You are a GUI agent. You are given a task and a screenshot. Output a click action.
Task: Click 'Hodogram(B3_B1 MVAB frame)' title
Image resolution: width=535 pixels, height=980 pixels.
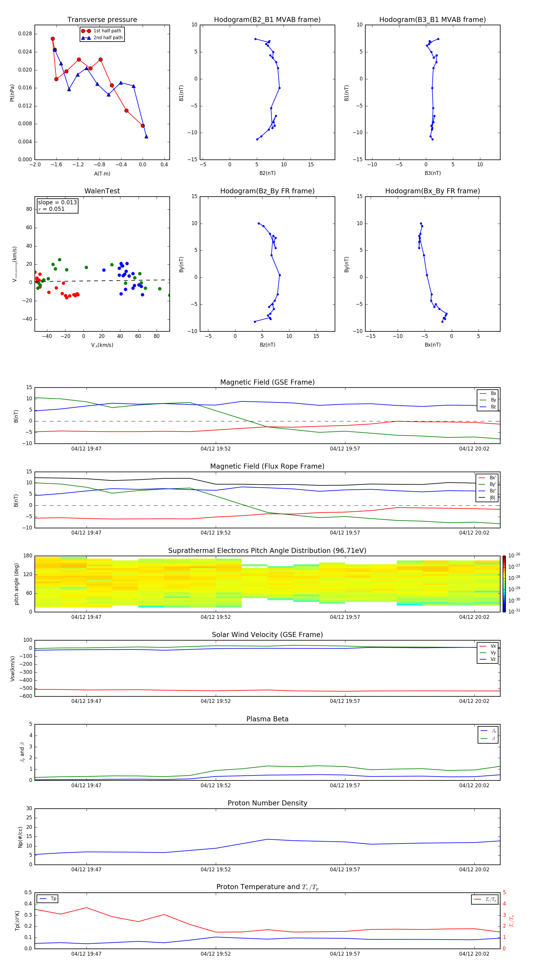[x=432, y=20]
